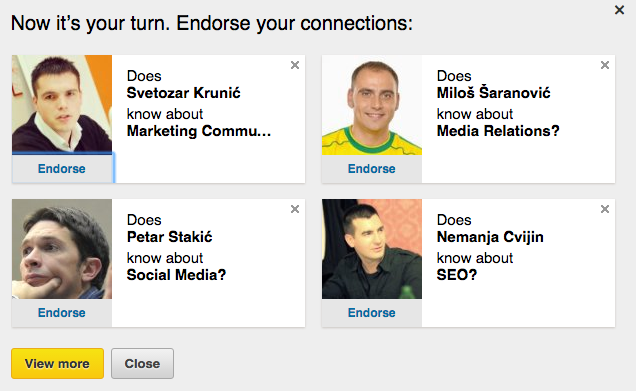Image resolution: width=636 pixels, height=391 pixels.
Task: Open Svetozar Krunić's profile photo
Action: tap(62, 105)
